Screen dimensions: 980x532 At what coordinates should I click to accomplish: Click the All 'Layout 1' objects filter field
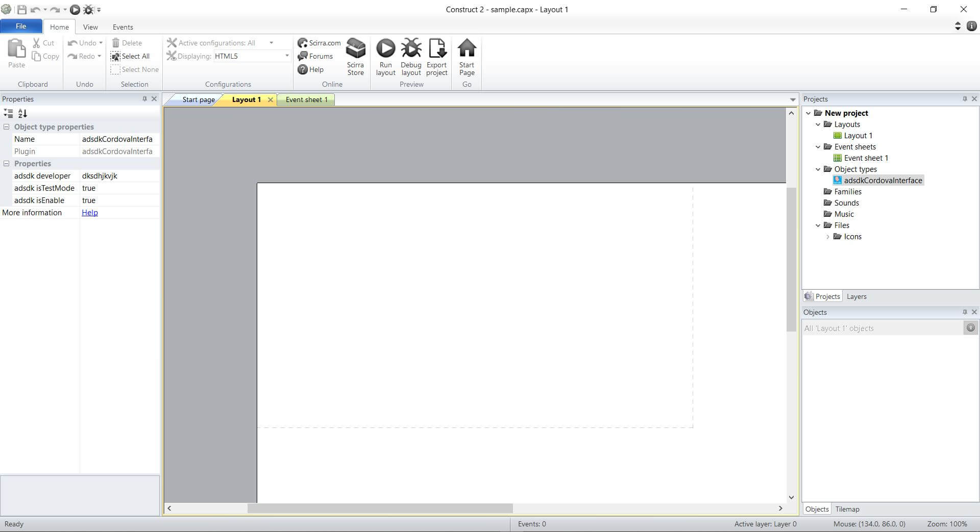pyautogui.click(x=883, y=328)
